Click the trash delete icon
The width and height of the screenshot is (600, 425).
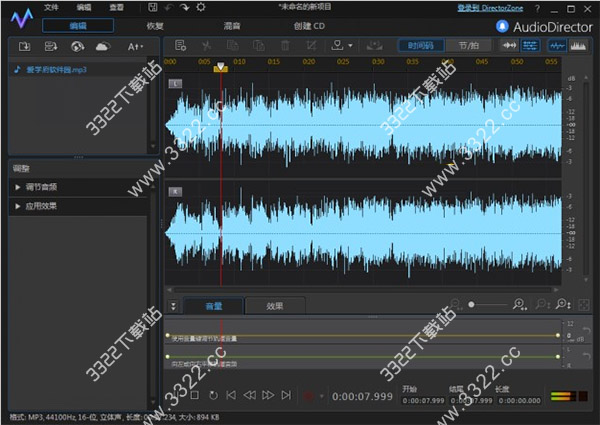click(285, 46)
